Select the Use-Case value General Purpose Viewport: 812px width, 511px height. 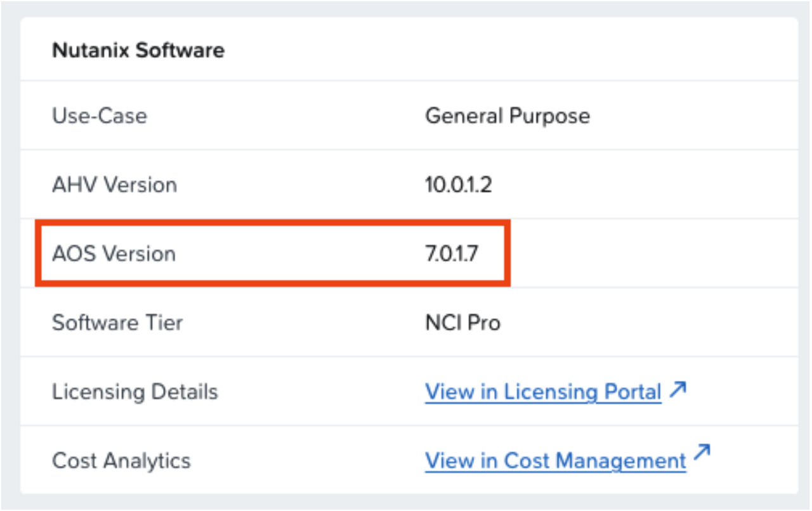[x=507, y=115]
